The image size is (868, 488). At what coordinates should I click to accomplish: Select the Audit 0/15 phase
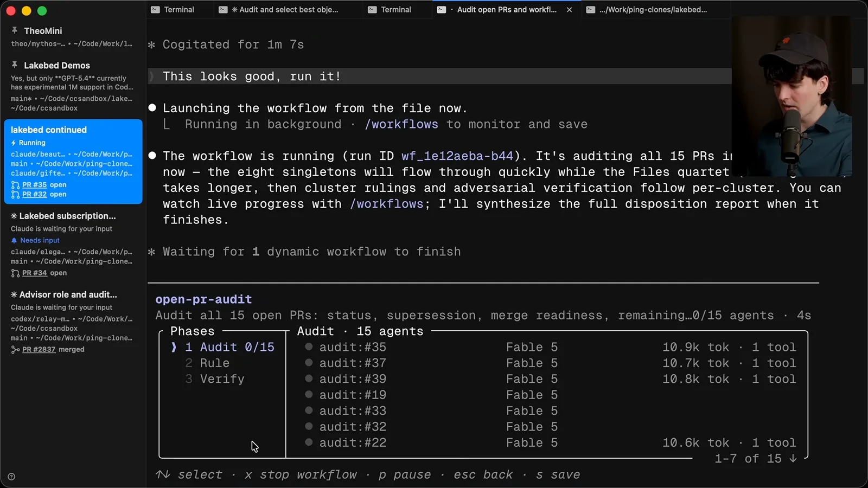click(x=229, y=347)
